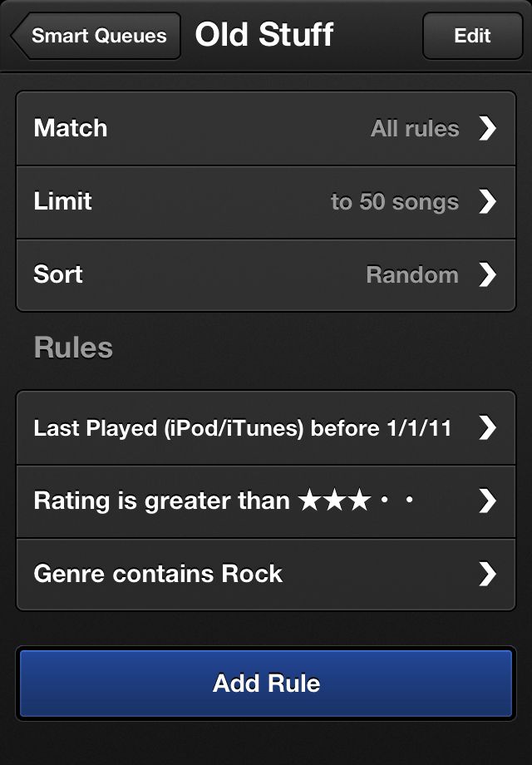Open the Rating rule chevron arrow

[x=488, y=501]
